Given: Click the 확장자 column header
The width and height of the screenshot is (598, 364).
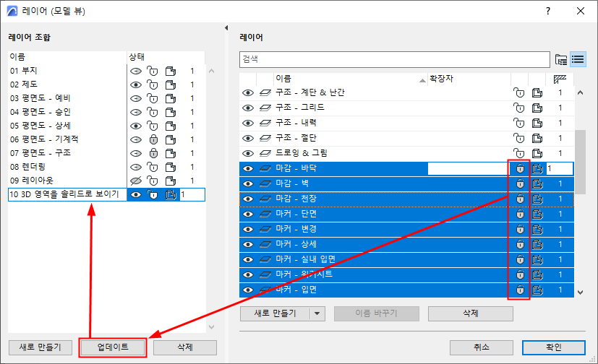Looking at the screenshot, I should (469, 79).
